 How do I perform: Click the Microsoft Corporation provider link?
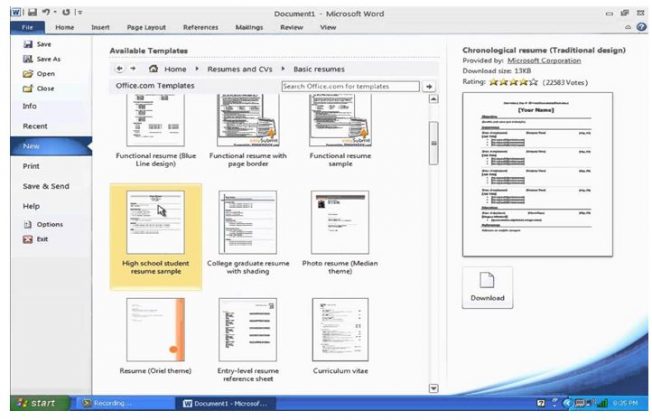[x=544, y=61]
